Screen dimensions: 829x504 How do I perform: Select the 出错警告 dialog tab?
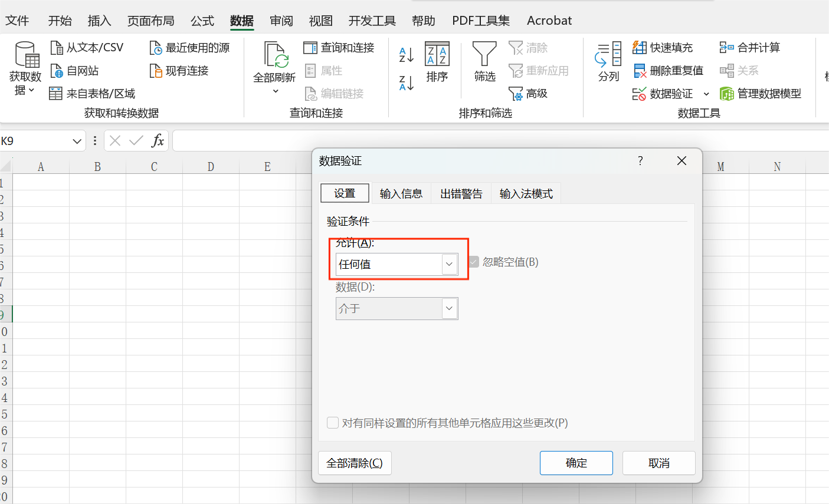tap(461, 193)
